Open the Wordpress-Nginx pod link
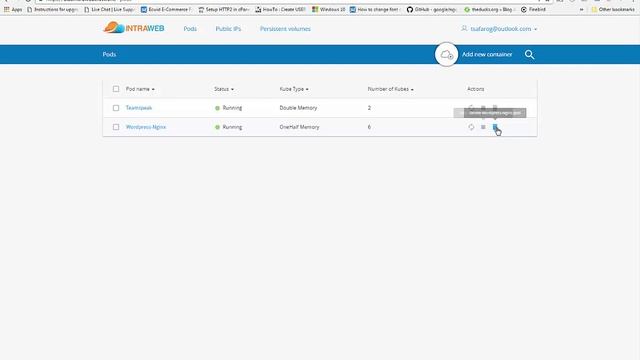 pos(146,127)
